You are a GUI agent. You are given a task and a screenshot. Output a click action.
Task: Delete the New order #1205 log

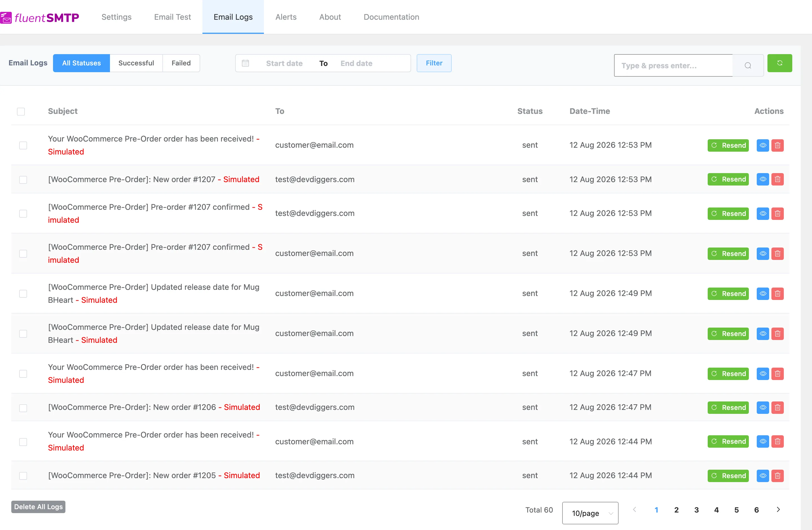778,475
